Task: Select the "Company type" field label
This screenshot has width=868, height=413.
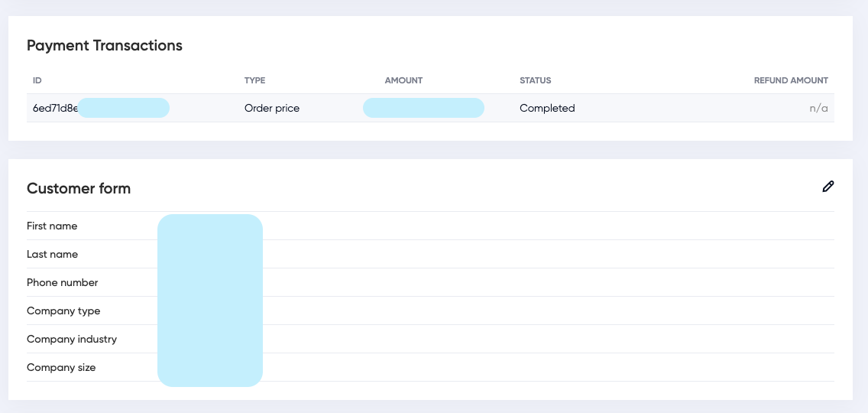Action: pos(63,311)
